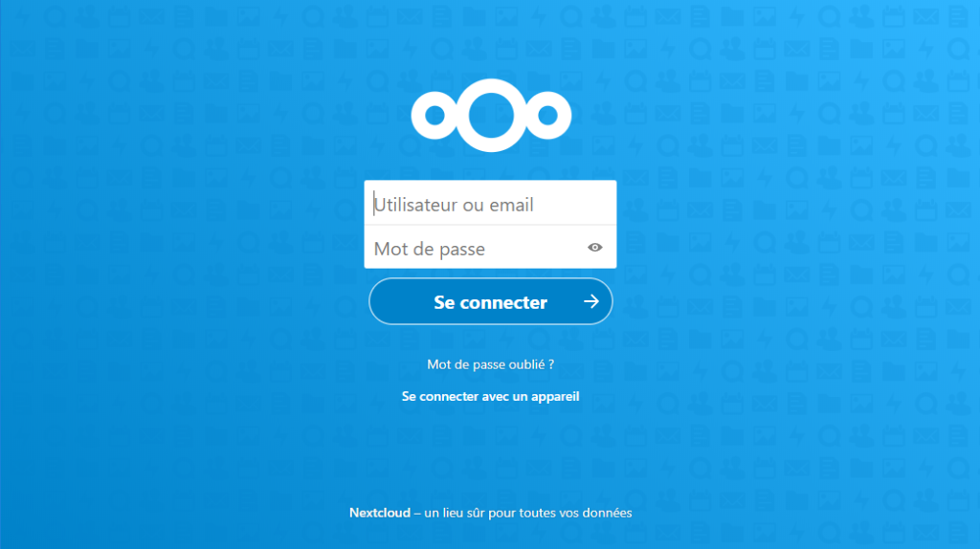Click the blinking text cursor in username field
The image size is (980, 549).
[x=374, y=204]
